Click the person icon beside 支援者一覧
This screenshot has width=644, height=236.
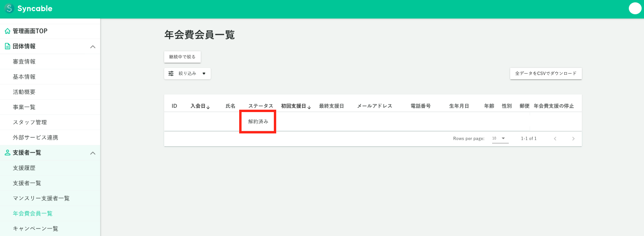[7, 153]
